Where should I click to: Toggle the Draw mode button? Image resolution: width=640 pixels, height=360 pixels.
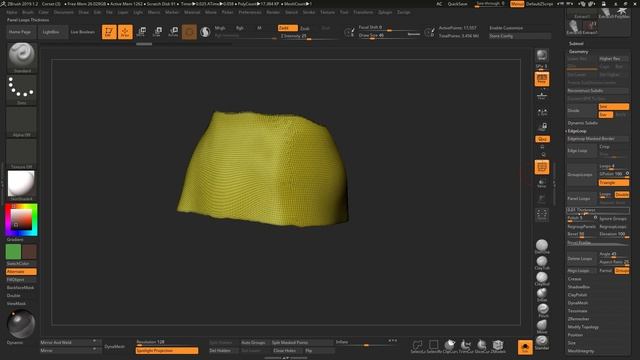pos(125,32)
